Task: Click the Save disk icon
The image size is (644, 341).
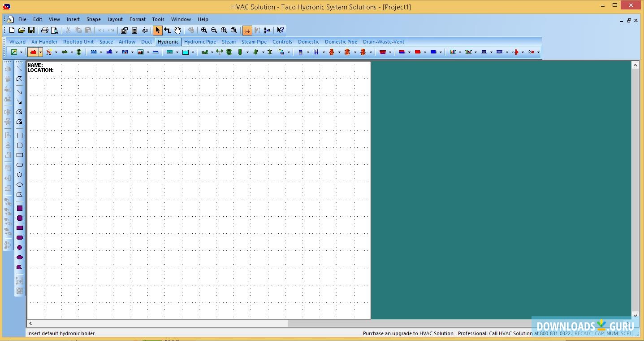Action: pos(31,30)
